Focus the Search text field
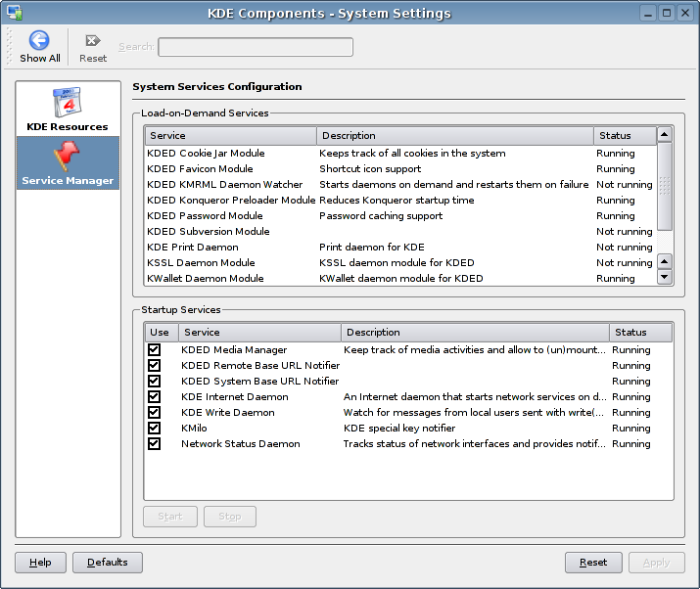The image size is (700, 589). coord(256,47)
